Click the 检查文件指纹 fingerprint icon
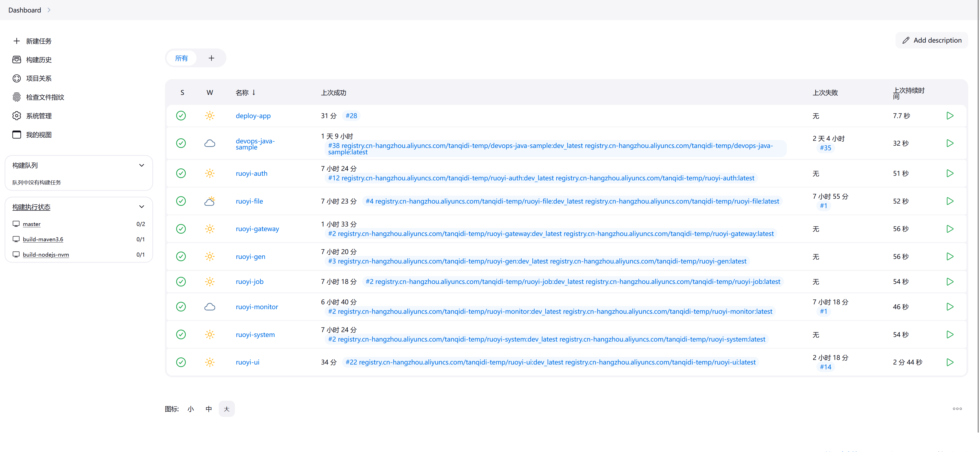This screenshot has width=980, height=452. click(16, 97)
